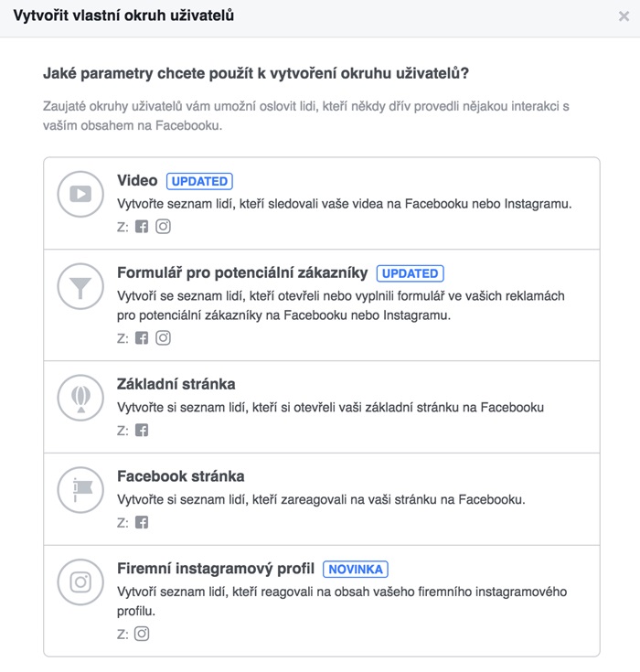Click the Facebook icon under Základní stránka

[142, 430]
